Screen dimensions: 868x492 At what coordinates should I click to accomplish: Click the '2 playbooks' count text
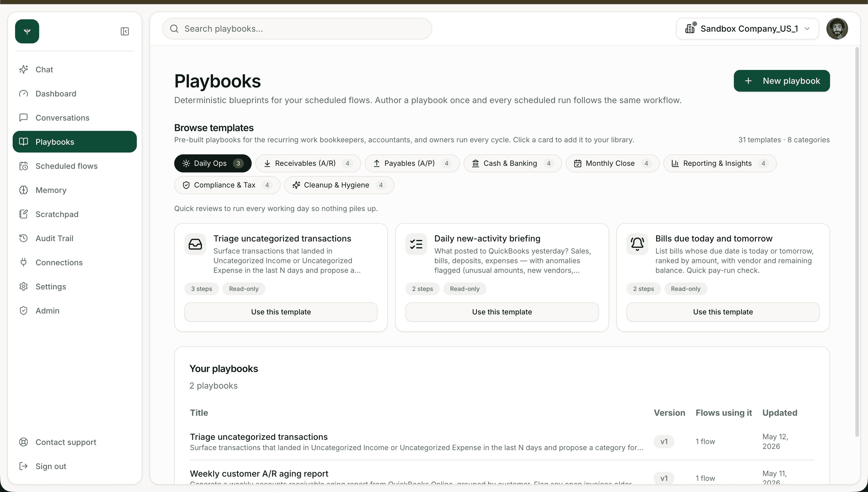[x=213, y=386]
